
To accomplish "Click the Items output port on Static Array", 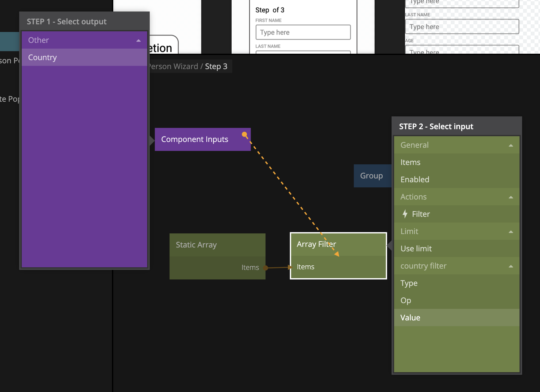I will [x=265, y=268].
